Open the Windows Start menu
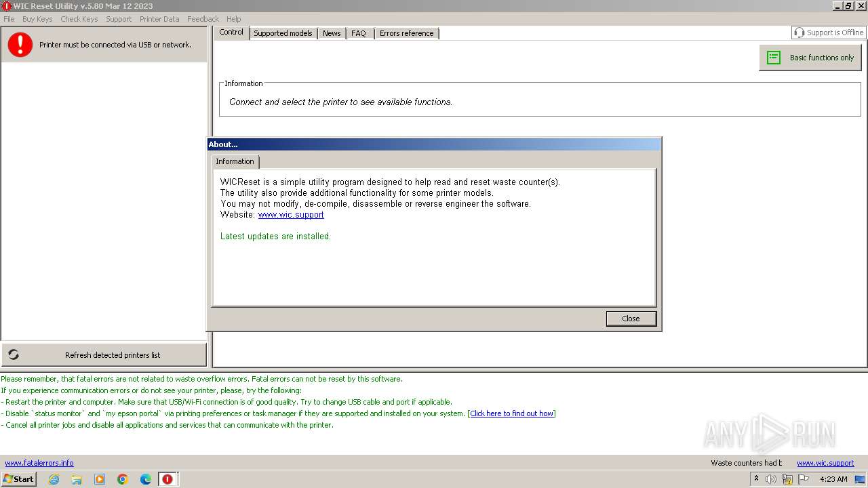 pyautogui.click(x=18, y=479)
